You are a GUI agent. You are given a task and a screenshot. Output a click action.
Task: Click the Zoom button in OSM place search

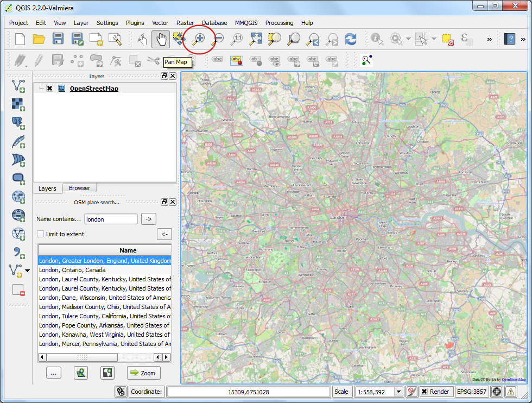point(143,373)
